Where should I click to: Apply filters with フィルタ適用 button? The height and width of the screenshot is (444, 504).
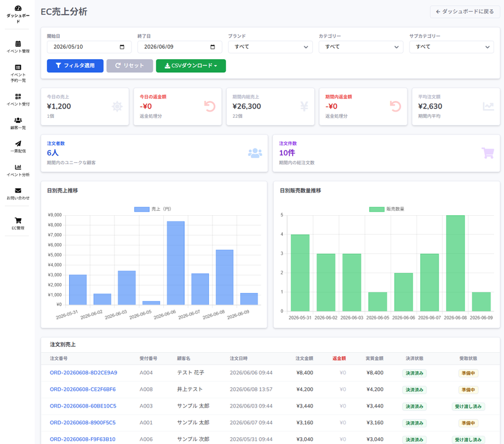[75, 65]
